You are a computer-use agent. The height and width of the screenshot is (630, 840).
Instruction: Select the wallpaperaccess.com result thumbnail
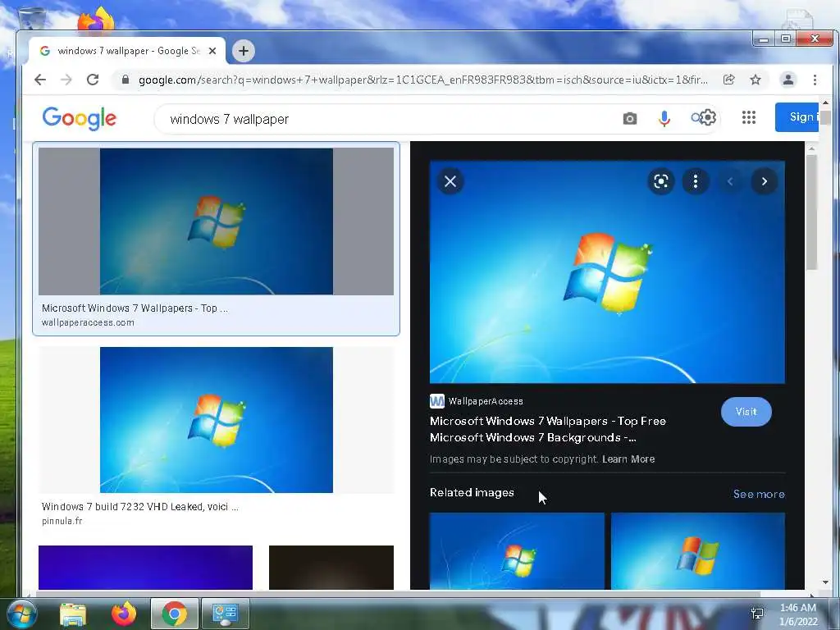tap(216, 221)
